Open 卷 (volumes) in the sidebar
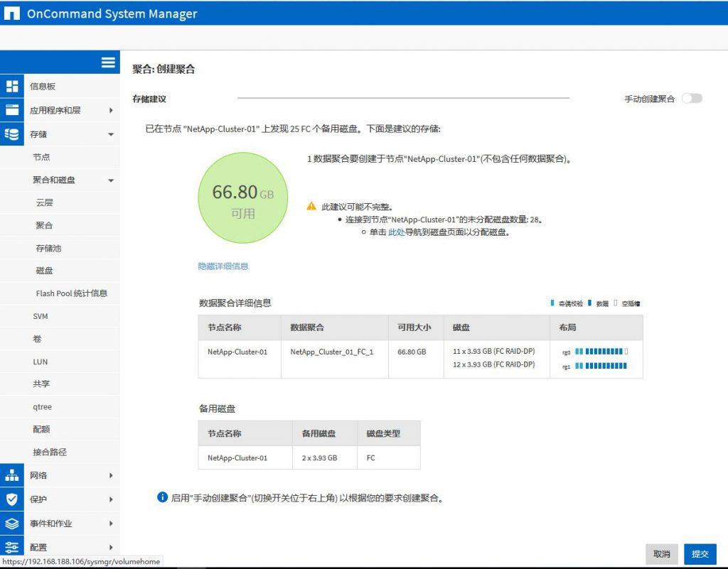728x569 pixels. point(37,339)
